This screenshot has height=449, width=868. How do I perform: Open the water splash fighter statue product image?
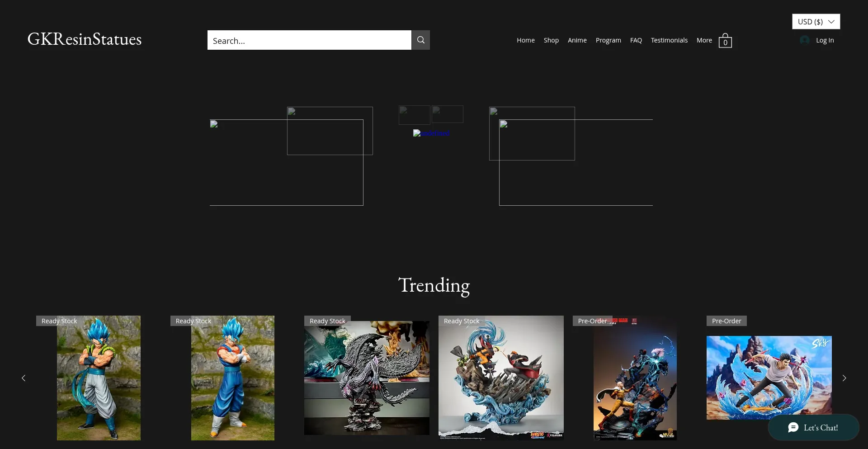(x=769, y=378)
